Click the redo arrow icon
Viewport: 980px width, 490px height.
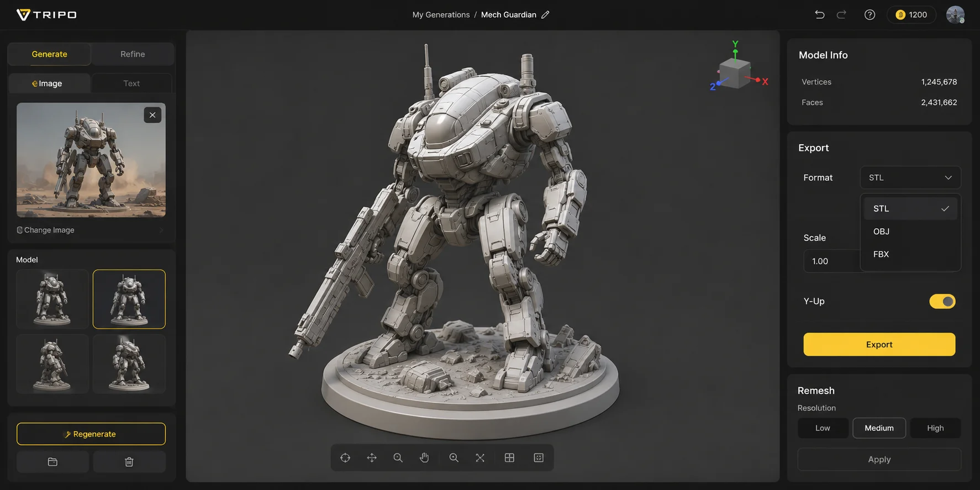click(x=841, y=15)
